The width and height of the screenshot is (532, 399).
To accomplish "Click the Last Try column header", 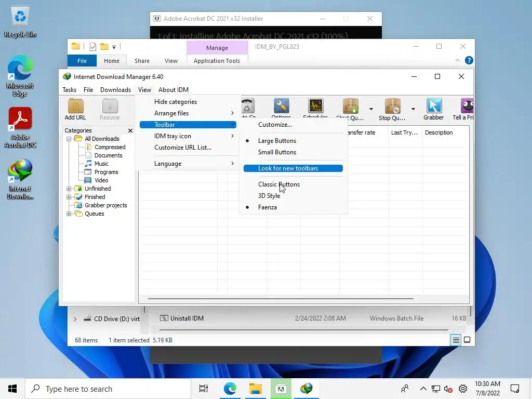I will click(x=405, y=132).
